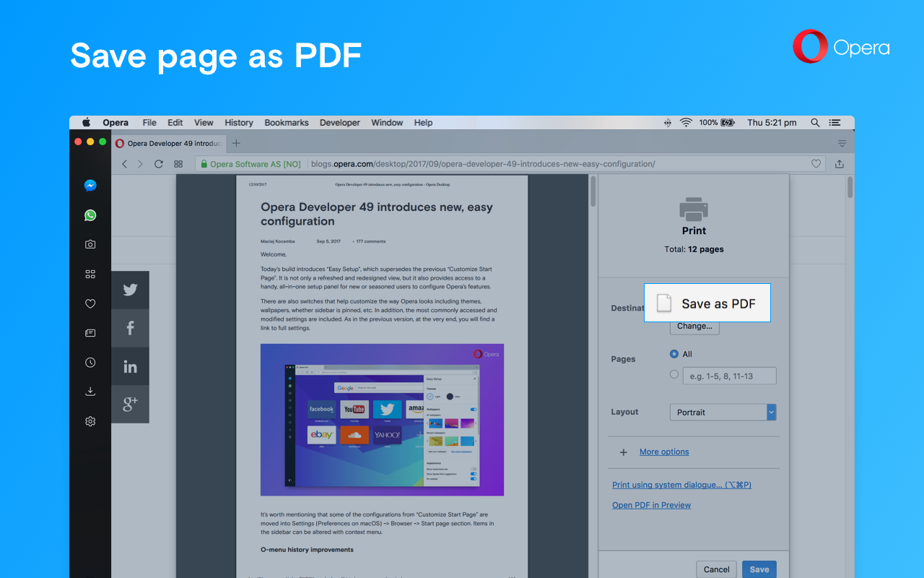The width and height of the screenshot is (924, 578).
Task: Click the page range input field
Action: (x=729, y=376)
